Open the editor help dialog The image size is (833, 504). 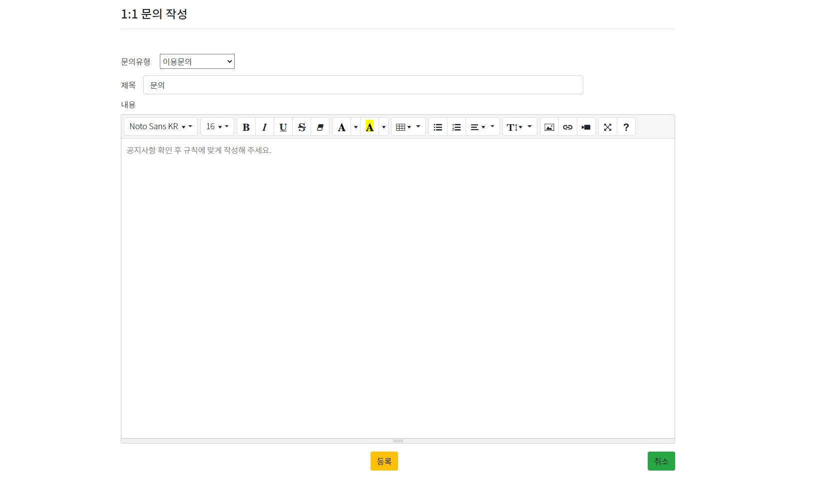click(x=626, y=127)
